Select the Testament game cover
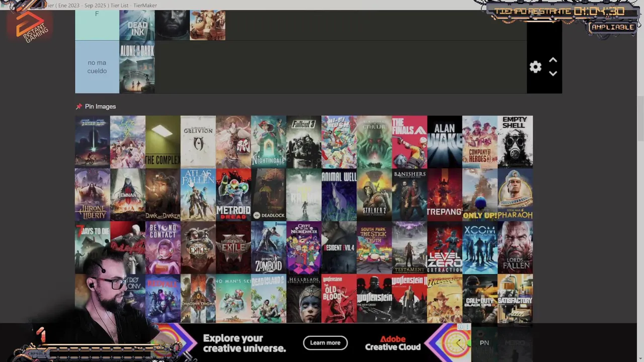This screenshot has height=362, width=644. tap(410, 247)
